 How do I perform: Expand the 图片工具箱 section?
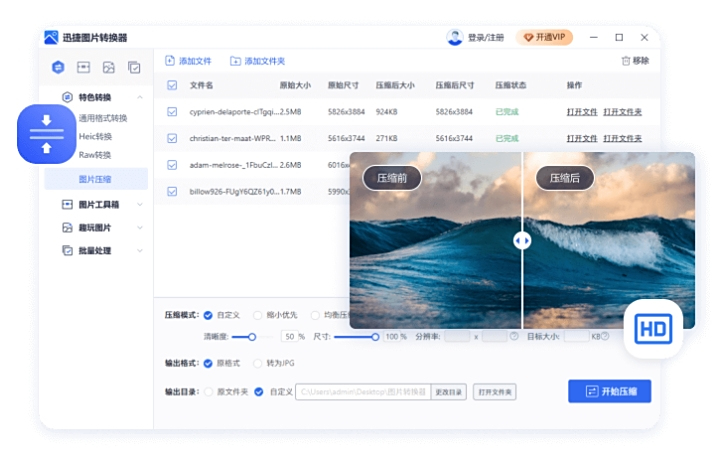coord(140,205)
